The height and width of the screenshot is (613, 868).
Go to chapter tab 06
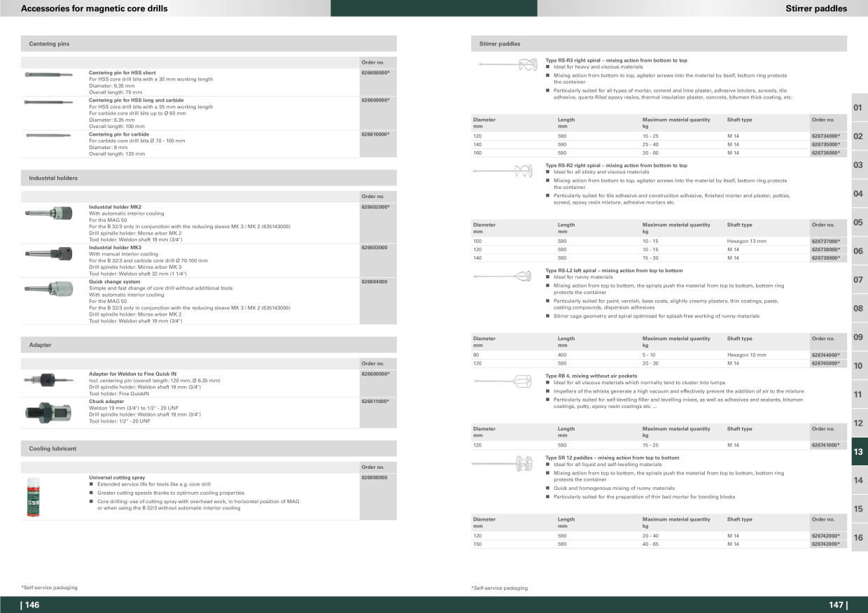pyautogui.click(x=858, y=251)
